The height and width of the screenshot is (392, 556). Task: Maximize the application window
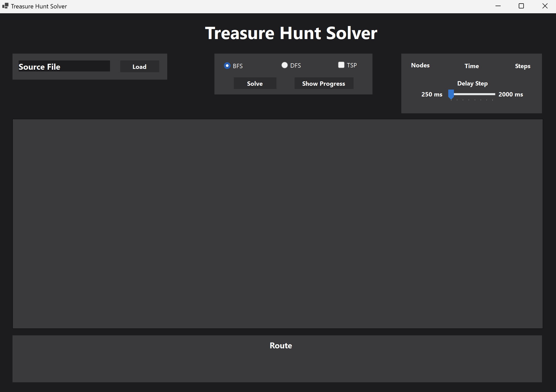(521, 6)
